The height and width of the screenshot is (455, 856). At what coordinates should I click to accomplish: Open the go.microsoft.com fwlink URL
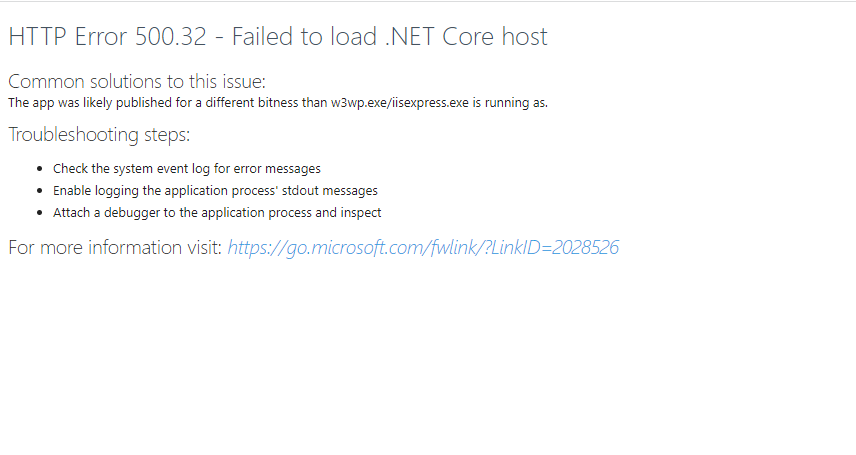(x=423, y=247)
